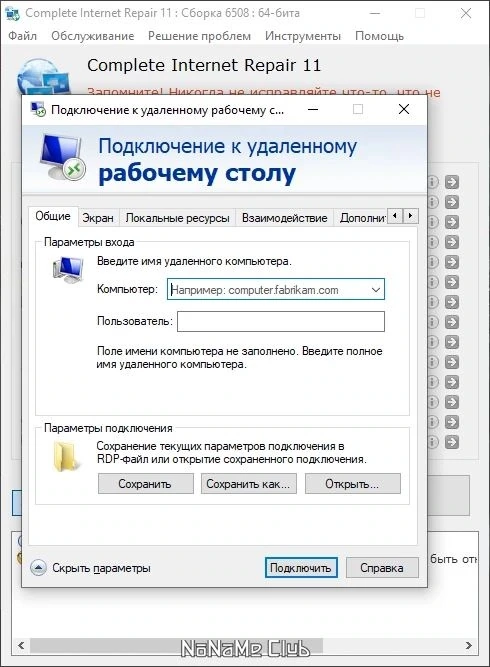490x667 pixels.
Task: Open the Обслуживание menu
Action: [92, 36]
